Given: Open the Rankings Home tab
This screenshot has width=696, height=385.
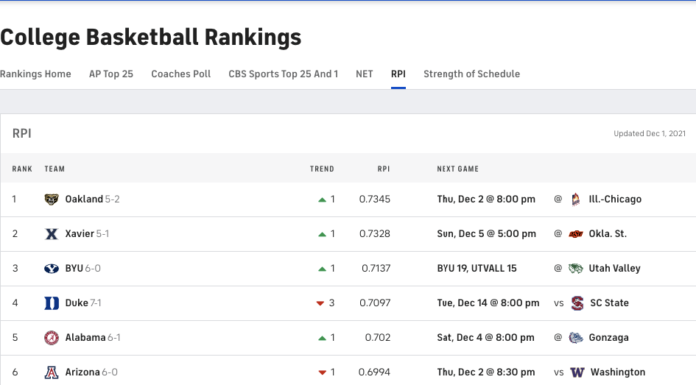Looking at the screenshot, I should click(x=36, y=74).
